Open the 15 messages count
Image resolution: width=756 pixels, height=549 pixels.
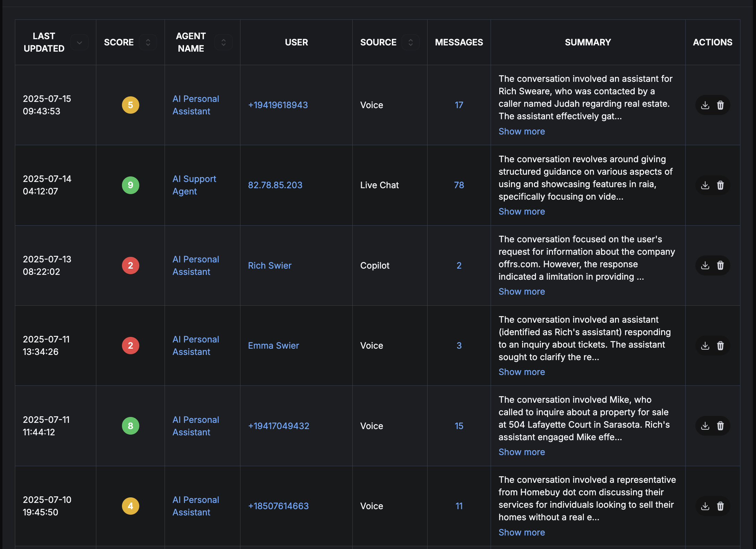(x=459, y=426)
